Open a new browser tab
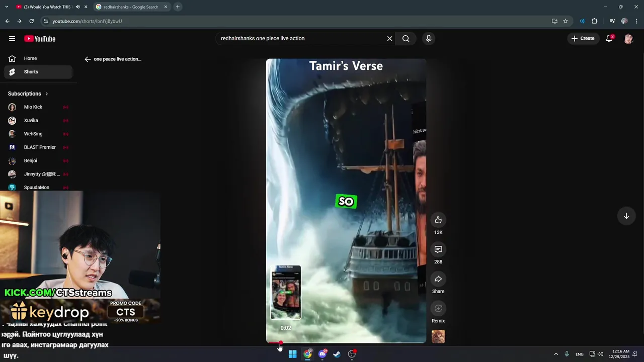Screen dimensions: 644x362 [178, 7]
